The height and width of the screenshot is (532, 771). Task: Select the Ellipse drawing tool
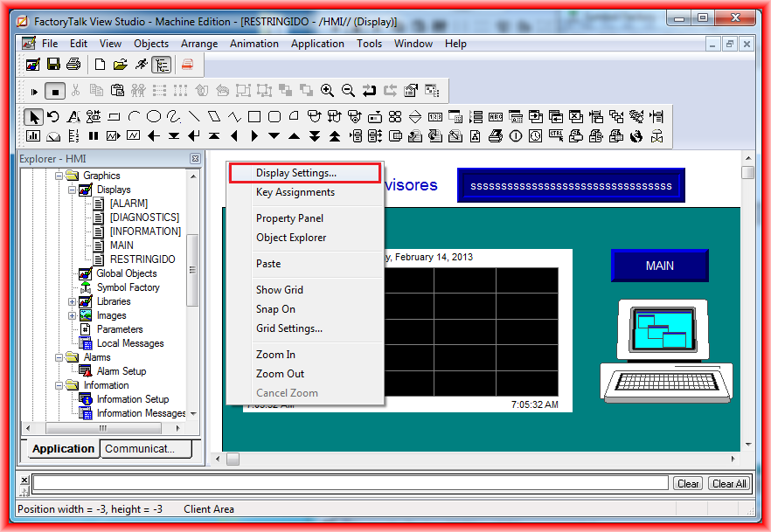pos(153,116)
